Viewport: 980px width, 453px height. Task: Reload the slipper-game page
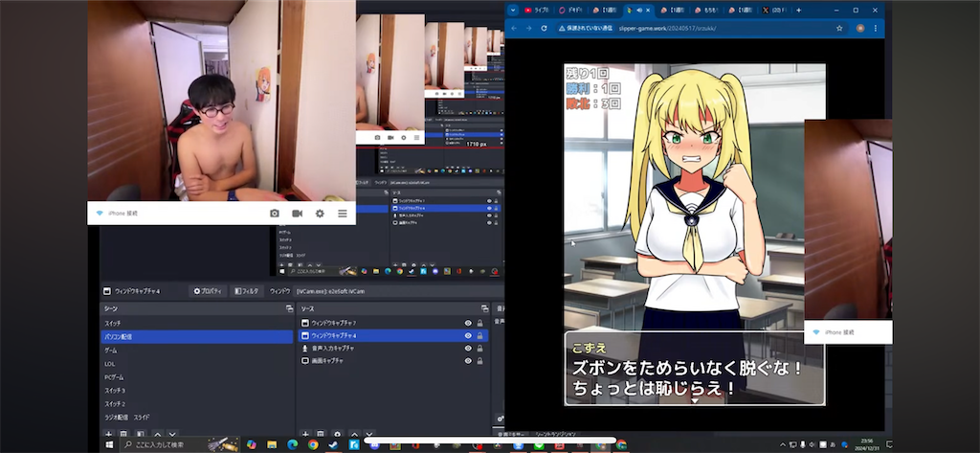(544, 28)
